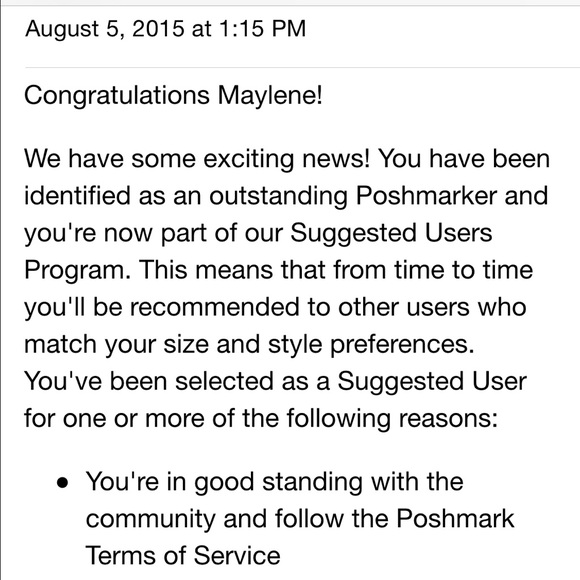Click the name "Maylene!" in the greeting
This screenshot has height=580, width=580.
(270, 96)
